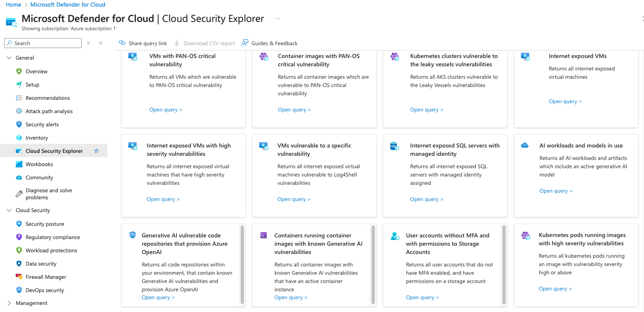Open query for VMs with PAN-OS vulnerability

pos(166,110)
